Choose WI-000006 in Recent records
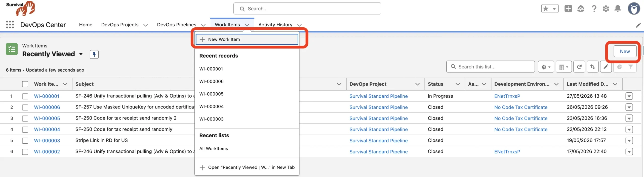This screenshot has width=644, height=177. (247, 81)
